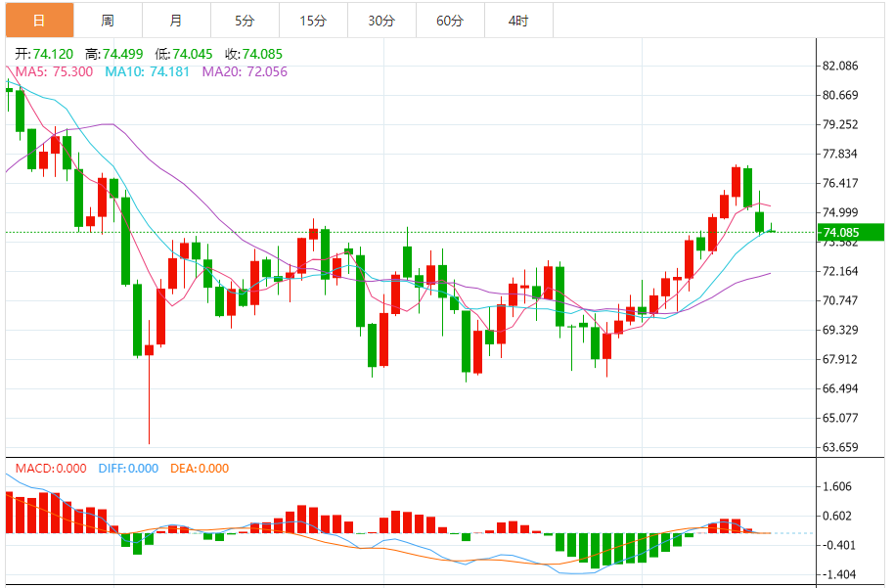Click the MA10: 74.181 legend label
The image size is (894, 588).
click(x=147, y=71)
